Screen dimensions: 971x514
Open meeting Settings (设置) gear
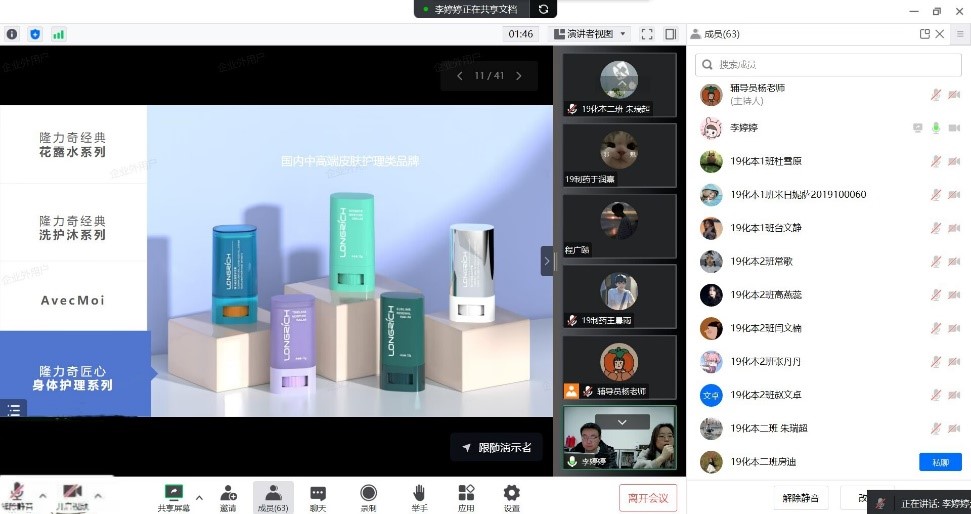pyautogui.click(x=512, y=495)
